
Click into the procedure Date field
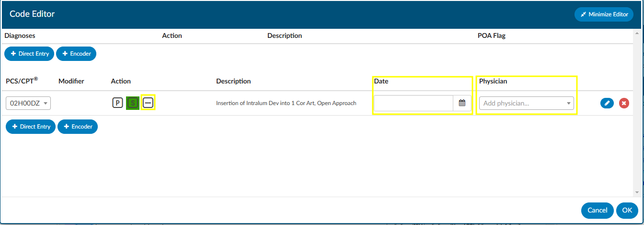(x=414, y=103)
